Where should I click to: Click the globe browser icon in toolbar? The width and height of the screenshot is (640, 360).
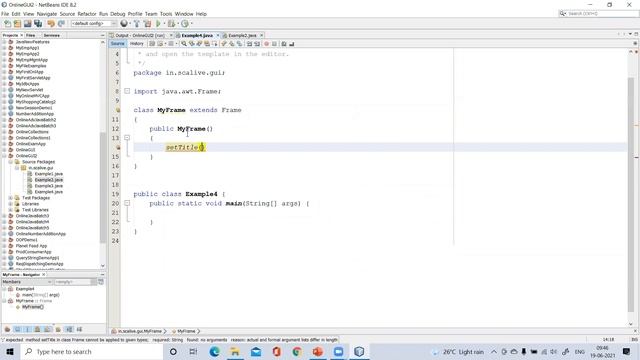pyautogui.click(x=124, y=24)
